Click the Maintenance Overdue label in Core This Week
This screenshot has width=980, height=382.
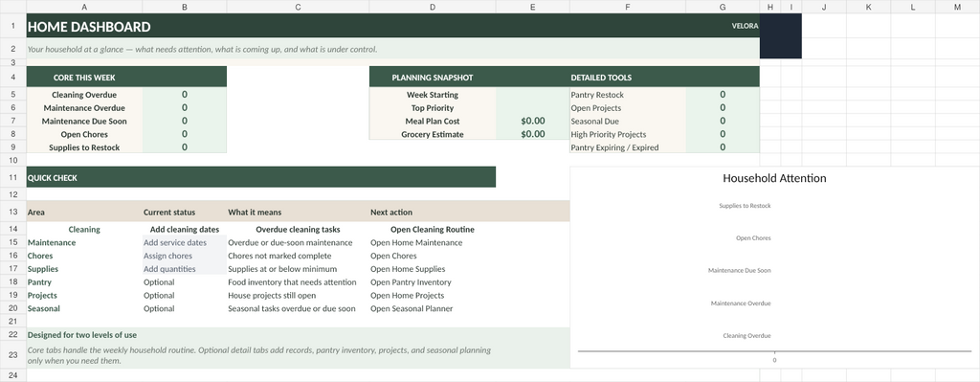[x=84, y=108]
